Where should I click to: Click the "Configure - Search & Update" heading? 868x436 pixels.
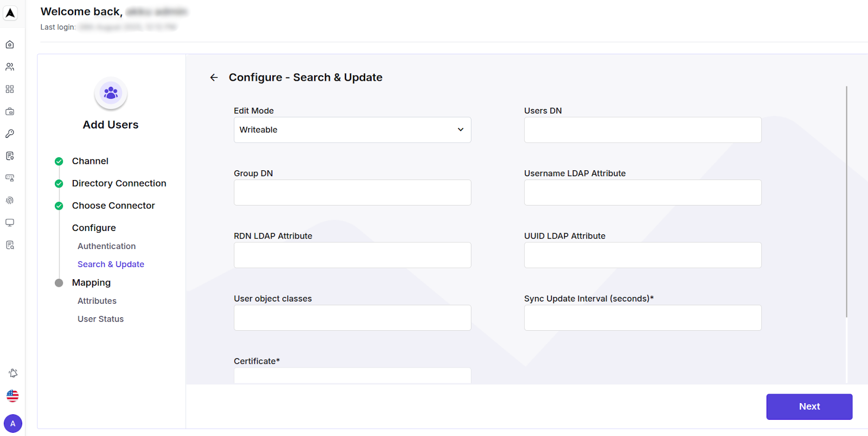pos(305,78)
